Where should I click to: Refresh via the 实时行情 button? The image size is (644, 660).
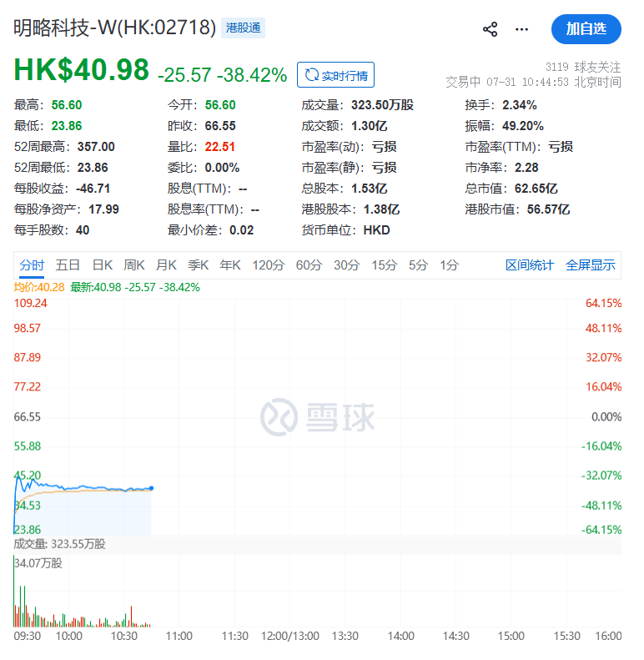pyautogui.click(x=335, y=75)
